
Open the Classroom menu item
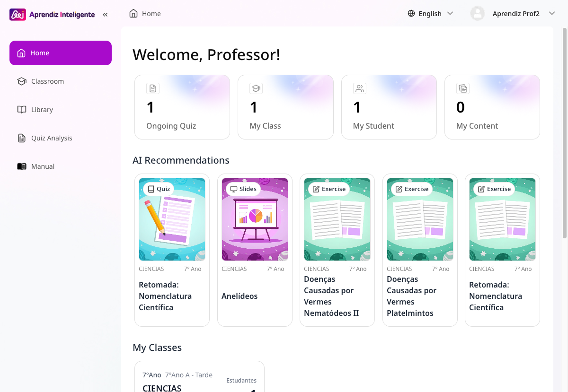coord(61,81)
